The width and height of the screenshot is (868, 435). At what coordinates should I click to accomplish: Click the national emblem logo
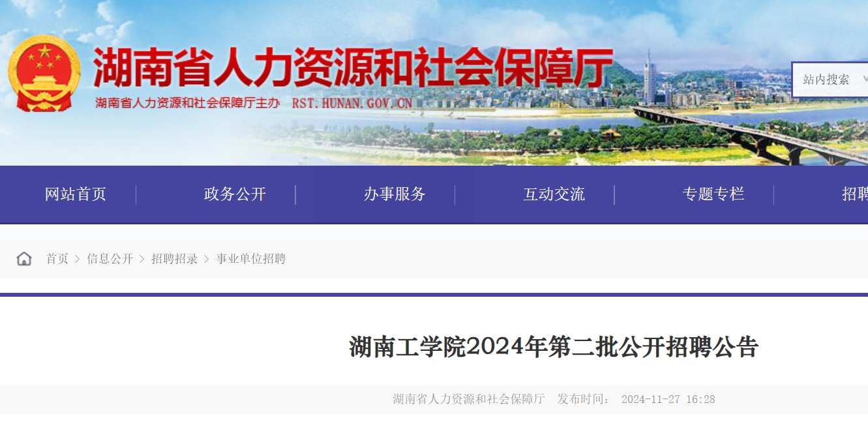coord(44,74)
